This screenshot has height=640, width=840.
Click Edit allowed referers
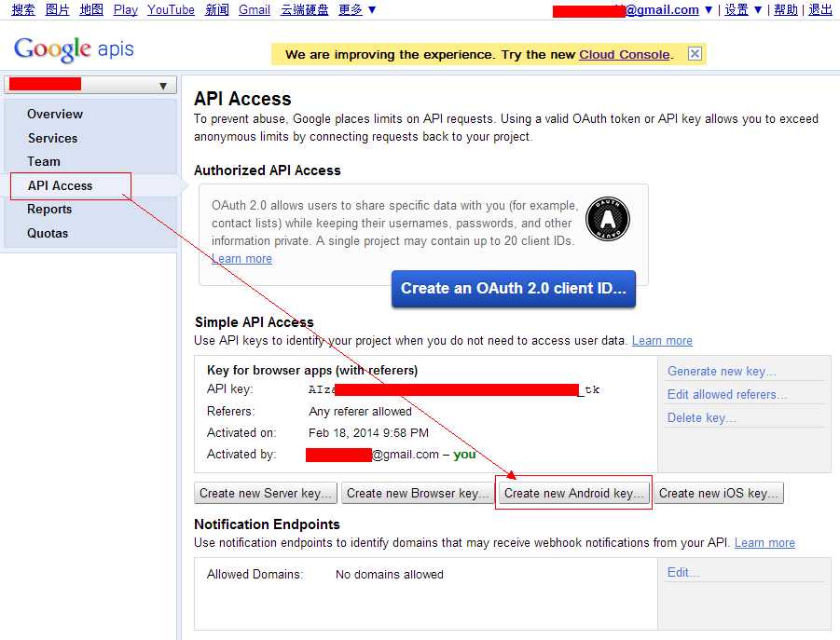click(727, 394)
